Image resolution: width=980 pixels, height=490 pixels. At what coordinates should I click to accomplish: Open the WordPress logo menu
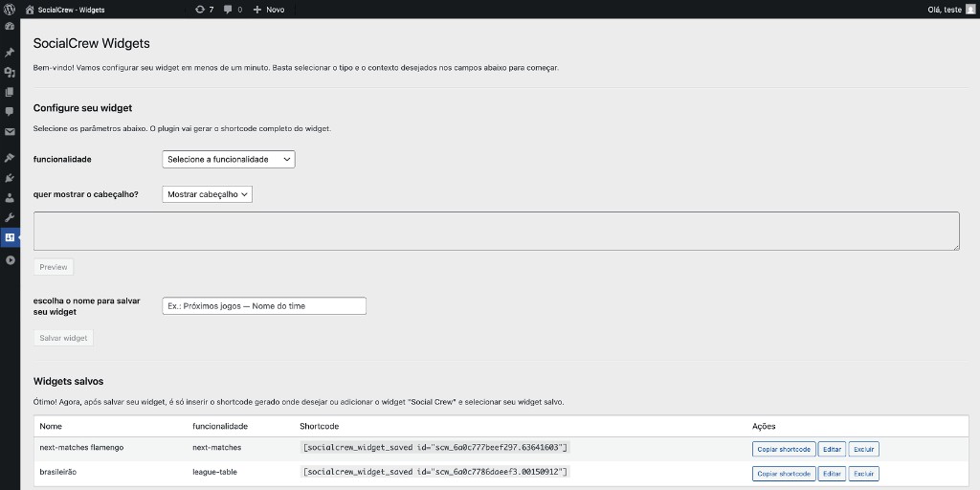point(10,10)
